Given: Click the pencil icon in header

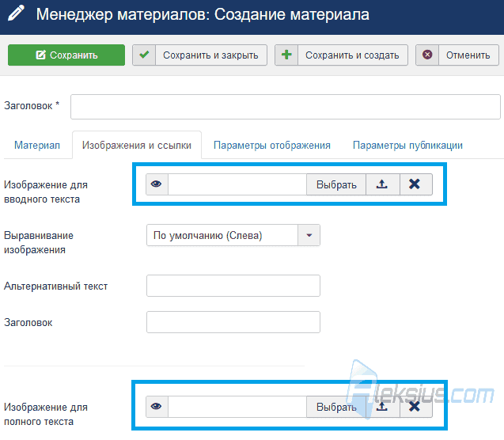Looking at the screenshot, I should pos(17,13).
